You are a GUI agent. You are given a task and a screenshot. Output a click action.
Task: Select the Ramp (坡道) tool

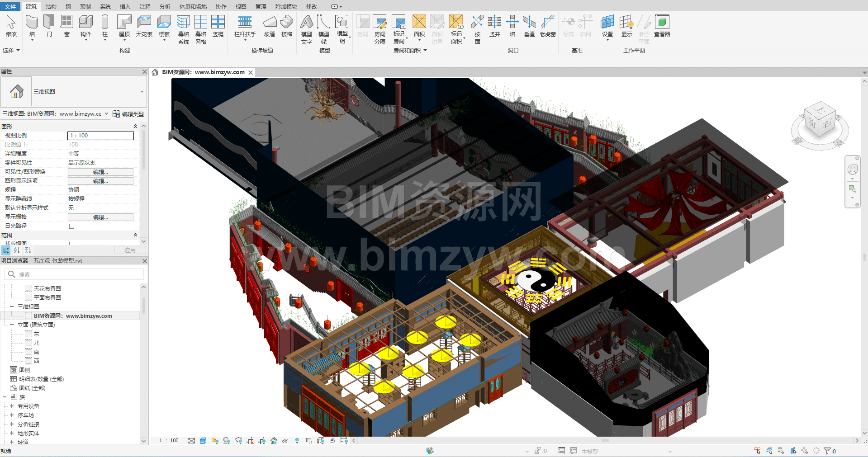click(270, 26)
